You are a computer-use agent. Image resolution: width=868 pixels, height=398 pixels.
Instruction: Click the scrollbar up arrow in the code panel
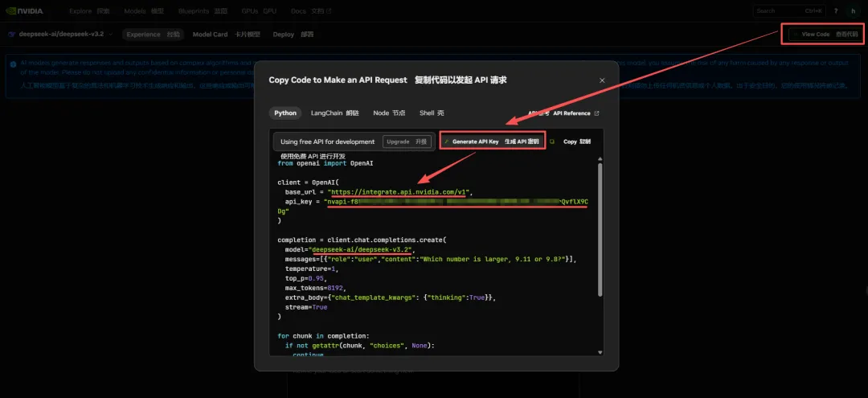point(600,159)
